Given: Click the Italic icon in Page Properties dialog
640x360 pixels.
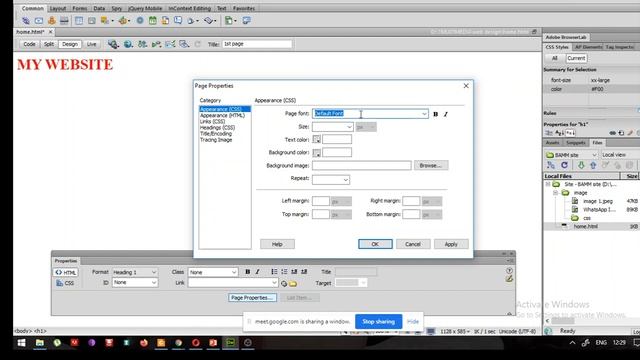Looking at the screenshot, I should [446, 114].
